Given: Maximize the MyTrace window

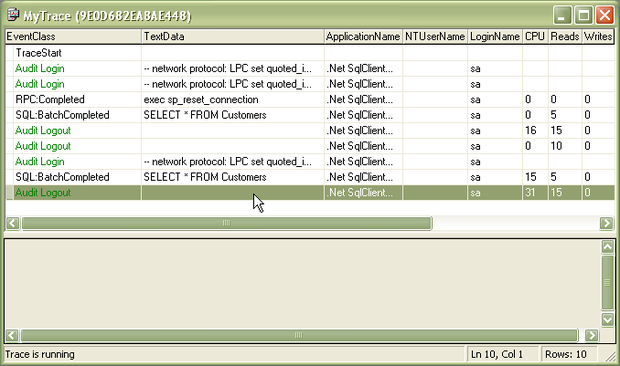Looking at the screenshot, I should (x=583, y=15).
